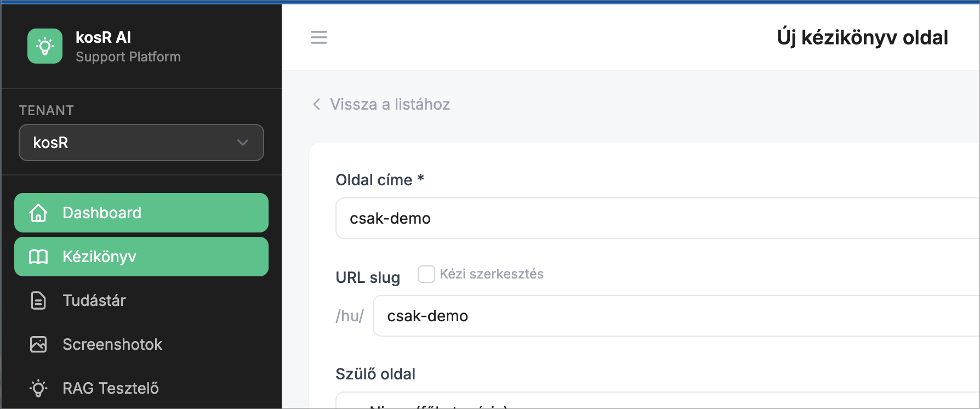Screen dimensions: 980x409
Task: Open Screenshotok from the sidebar
Action: 112,344
